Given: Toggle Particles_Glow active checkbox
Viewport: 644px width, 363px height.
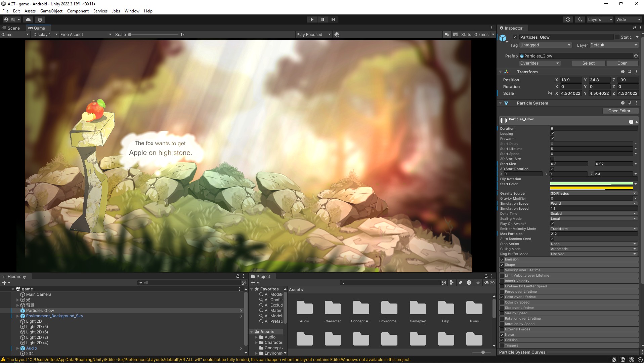Looking at the screenshot, I should [515, 37].
